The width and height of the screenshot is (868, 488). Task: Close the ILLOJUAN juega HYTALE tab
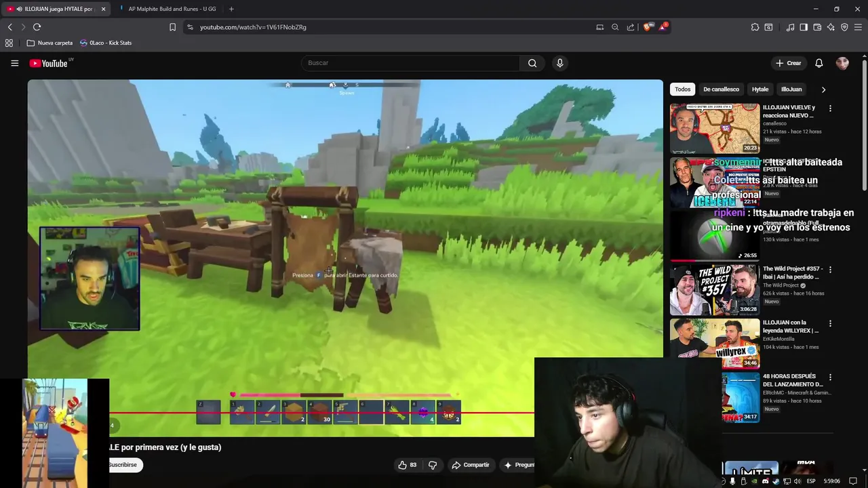(103, 9)
